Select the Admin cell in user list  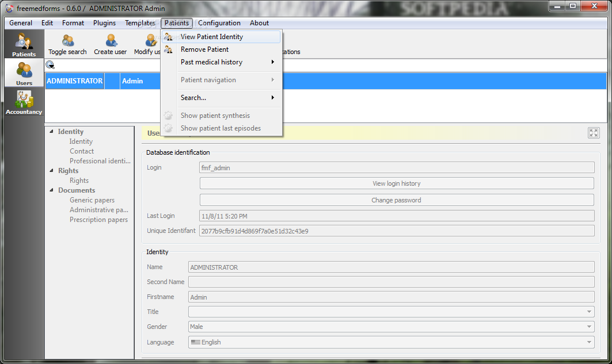pyautogui.click(x=140, y=81)
